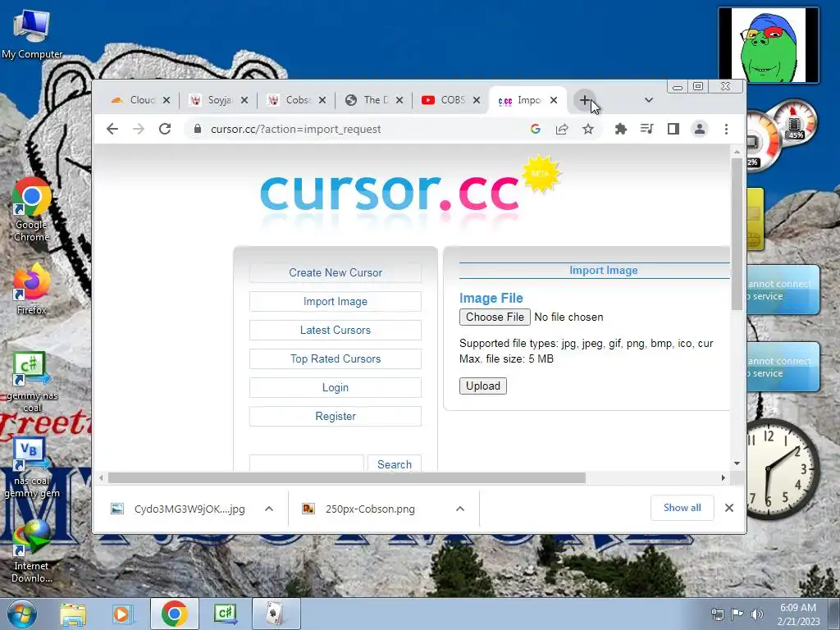This screenshot has width=840, height=630.
Task: Open the Login page
Action: coord(336,388)
